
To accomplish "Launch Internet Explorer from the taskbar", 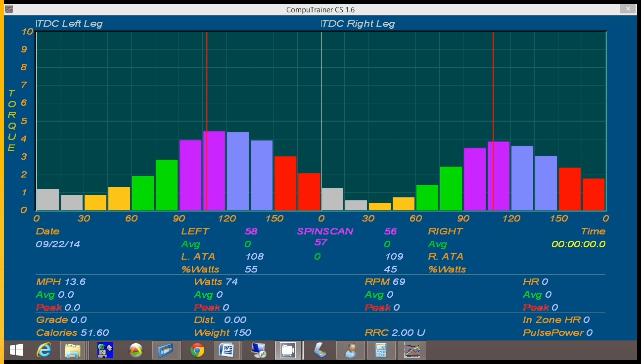I will tap(44, 351).
